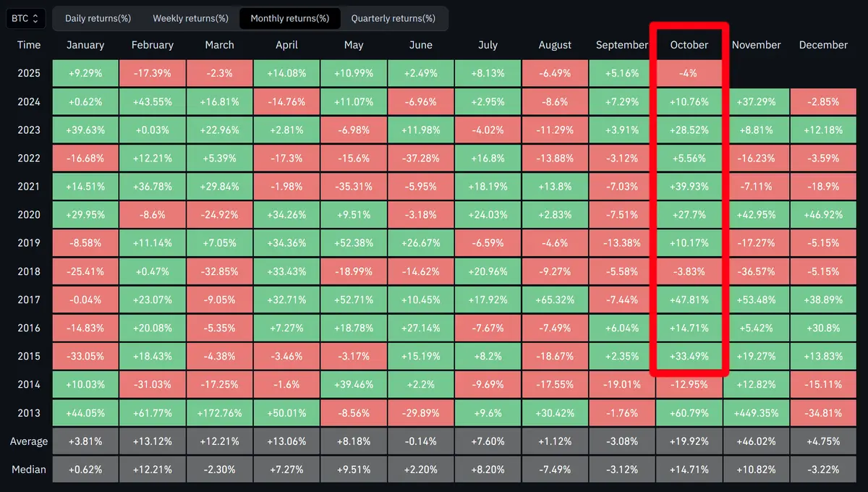Select the February 2024 +43.55% cell
The image size is (868, 492).
tap(152, 102)
